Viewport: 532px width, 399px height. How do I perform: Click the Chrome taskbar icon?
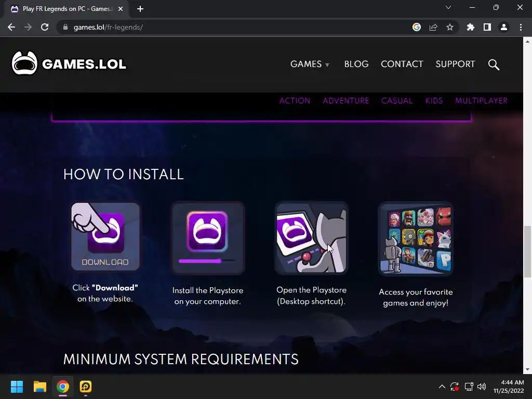(63, 387)
